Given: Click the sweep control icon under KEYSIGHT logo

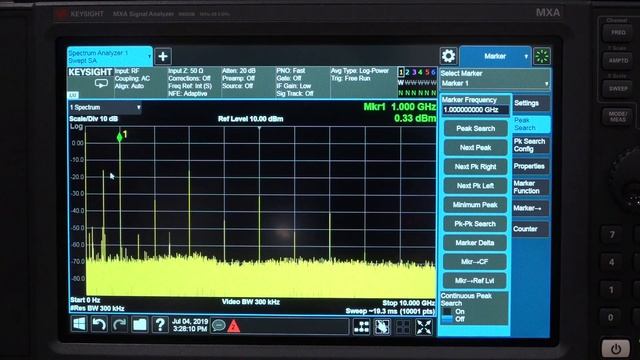Looking at the screenshot, I should (x=101, y=84).
